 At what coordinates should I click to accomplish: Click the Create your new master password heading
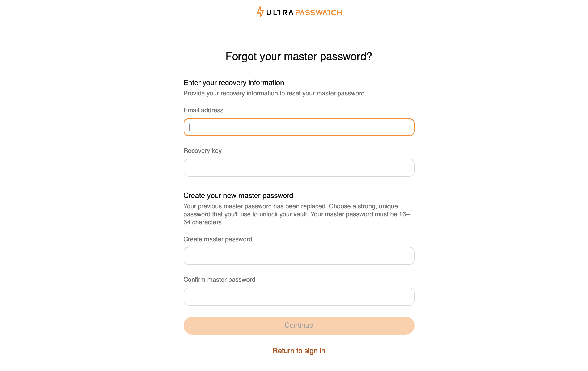click(238, 196)
